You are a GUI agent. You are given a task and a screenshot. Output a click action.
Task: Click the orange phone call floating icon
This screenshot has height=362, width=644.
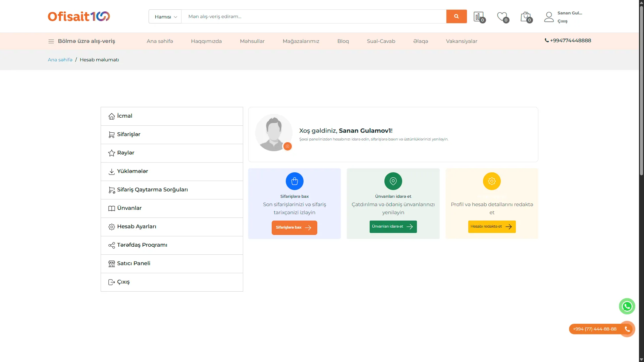627,329
